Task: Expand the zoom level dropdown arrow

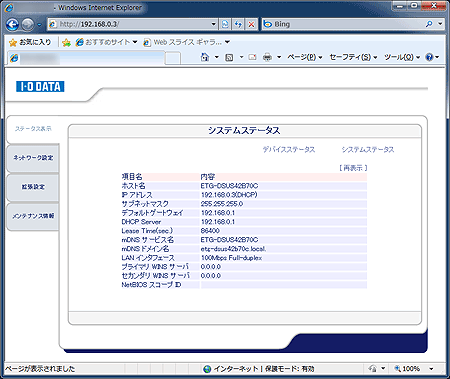Action: tap(431, 369)
